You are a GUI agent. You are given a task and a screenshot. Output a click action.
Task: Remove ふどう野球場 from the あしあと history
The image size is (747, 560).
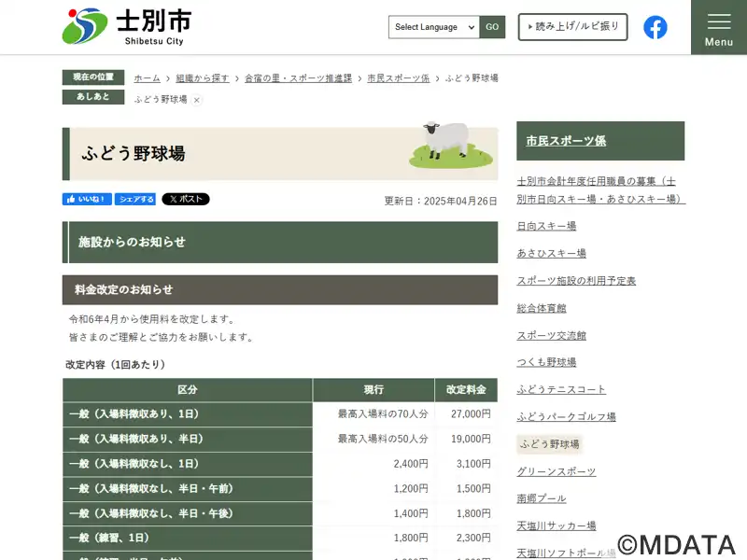[x=197, y=100]
